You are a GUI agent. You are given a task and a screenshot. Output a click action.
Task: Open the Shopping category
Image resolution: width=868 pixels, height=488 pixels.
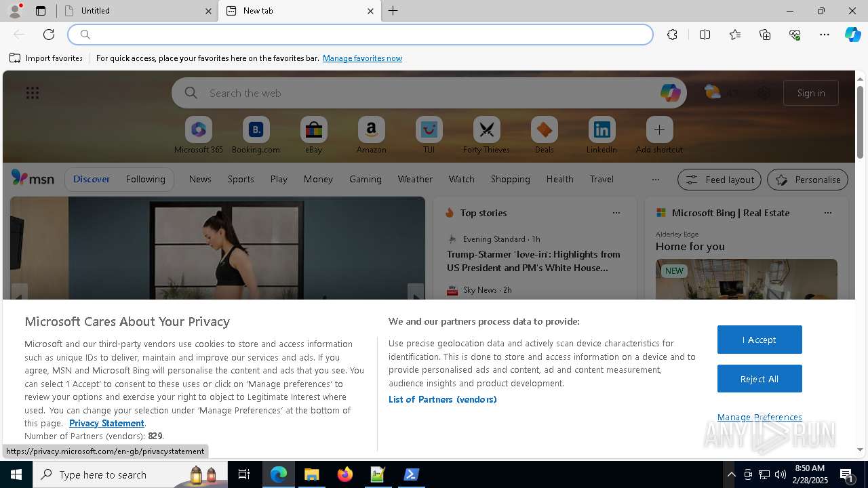coord(510,180)
